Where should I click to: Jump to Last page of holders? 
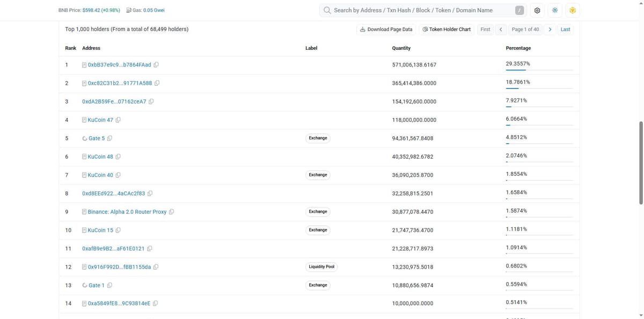565,29
